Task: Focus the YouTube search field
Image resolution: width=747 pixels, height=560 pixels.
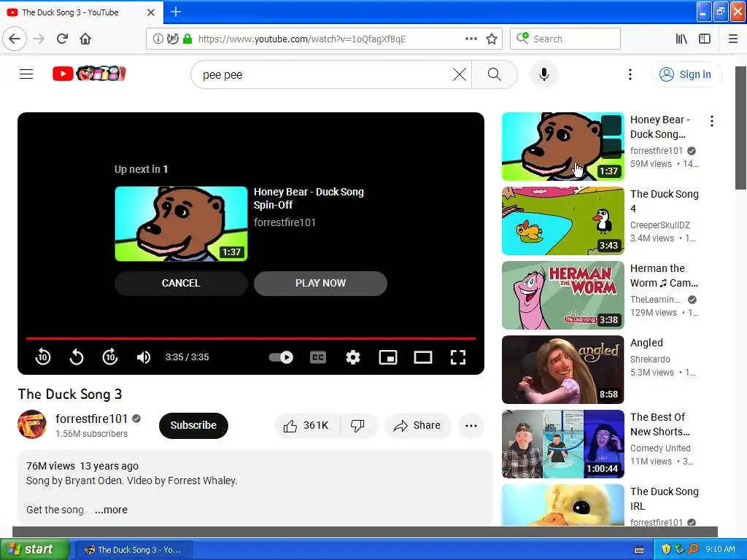Action: coord(324,75)
